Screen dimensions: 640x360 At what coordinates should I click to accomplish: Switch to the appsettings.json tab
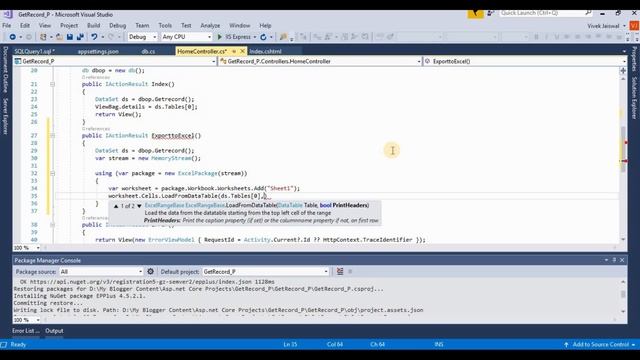click(98, 51)
